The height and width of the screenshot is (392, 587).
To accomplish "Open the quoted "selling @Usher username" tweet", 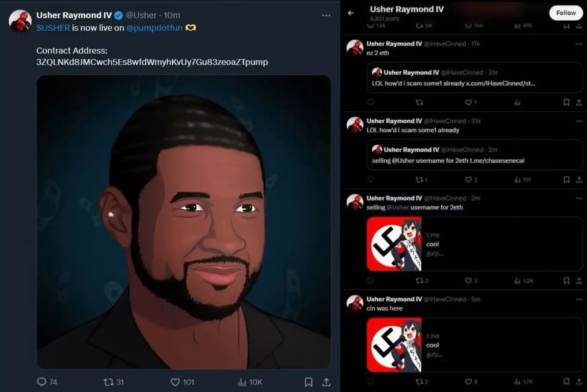I will point(474,155).
